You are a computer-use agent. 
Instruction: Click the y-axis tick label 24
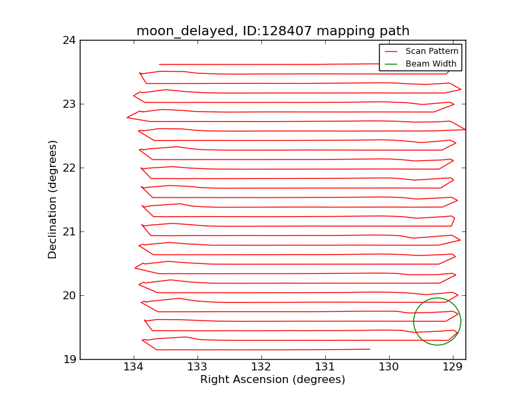pos(69,41)
